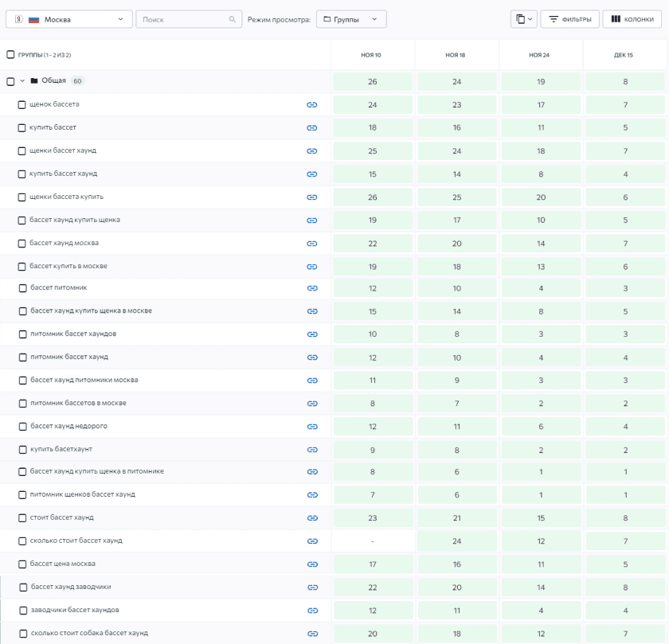Open link icon next to 'бассет хаунд москва'
669x644 pixels.
pyautogui.click(x=312, y=243)
